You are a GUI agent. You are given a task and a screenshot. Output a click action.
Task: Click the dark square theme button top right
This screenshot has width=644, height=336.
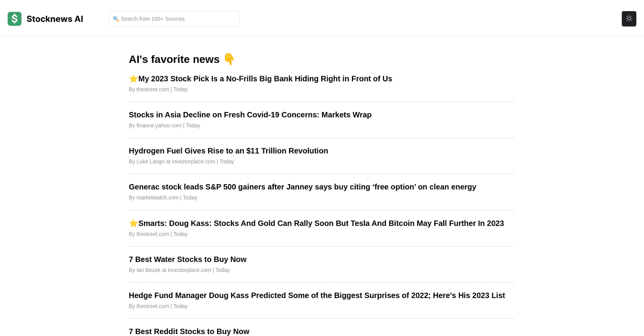628,19
